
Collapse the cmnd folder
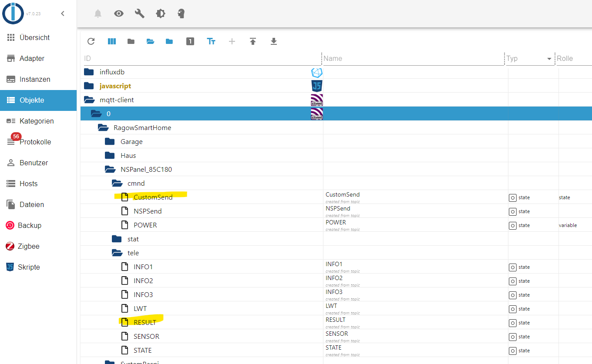tap(117, 183)
